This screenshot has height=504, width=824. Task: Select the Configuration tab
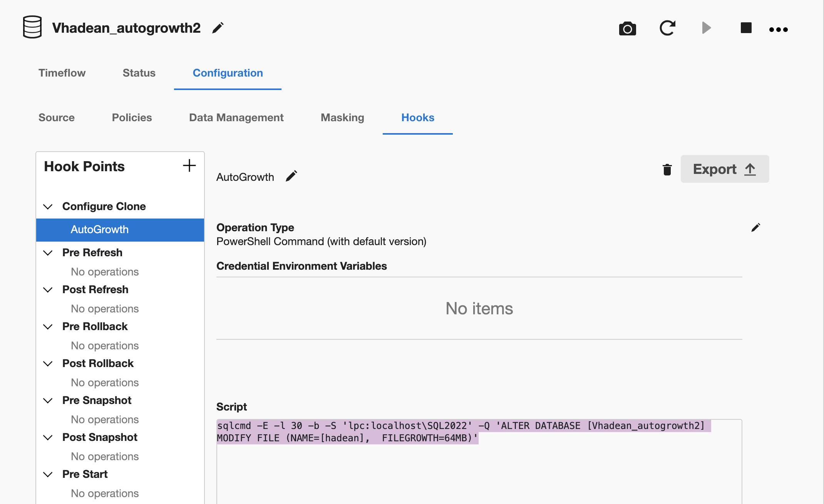pyautogui.click(x=228, y=73)
